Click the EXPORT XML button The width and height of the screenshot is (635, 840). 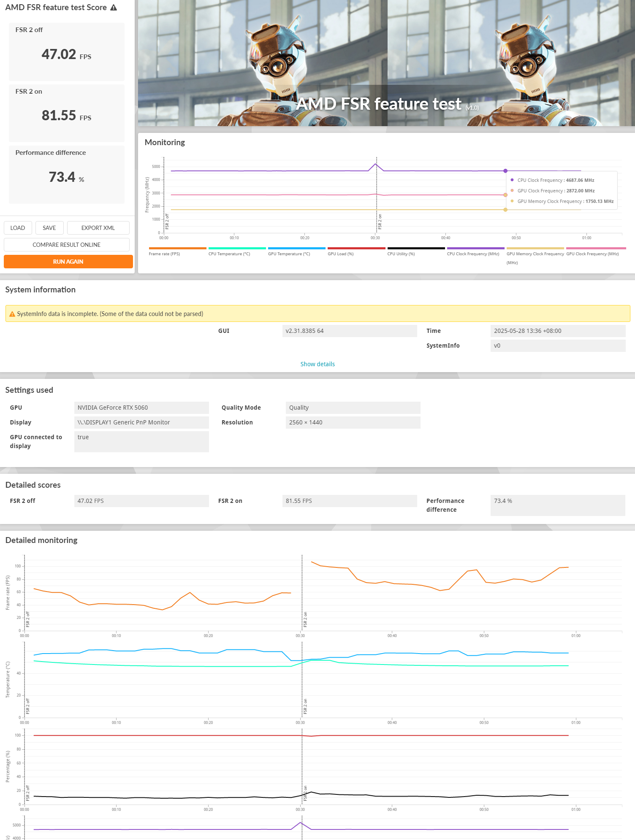(98, 228)
